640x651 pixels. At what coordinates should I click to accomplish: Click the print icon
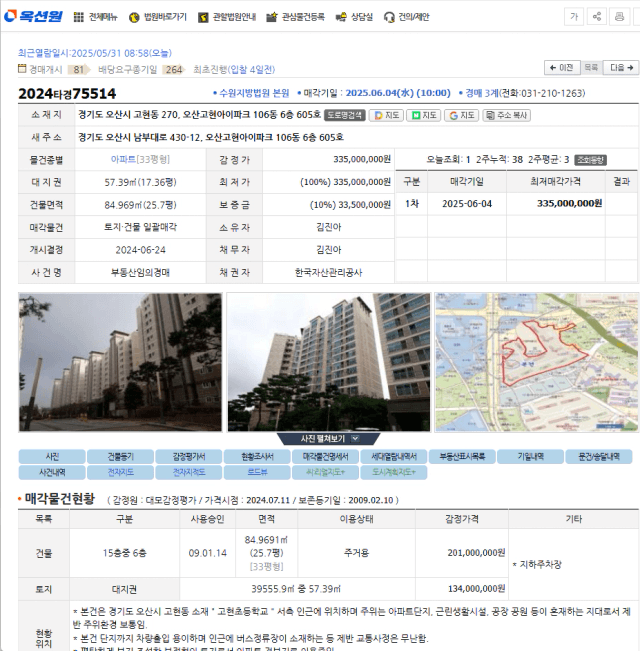[x=619, y=17]
